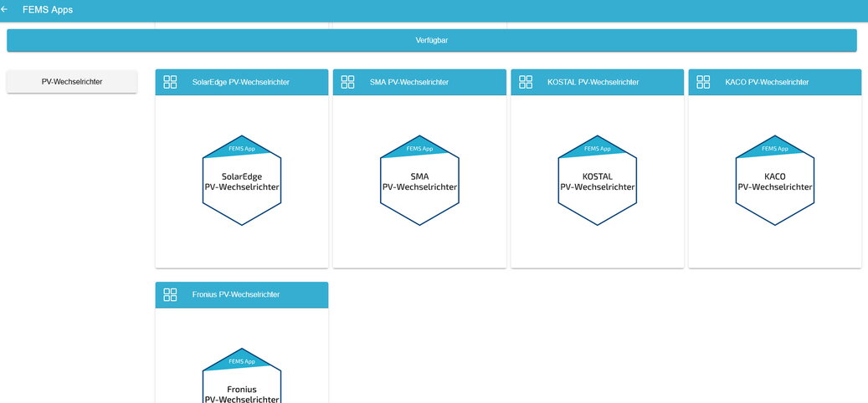The image size is (868, 403).
Task: Click the grid icon on SMA card
Action: click(x=347, y=83)
